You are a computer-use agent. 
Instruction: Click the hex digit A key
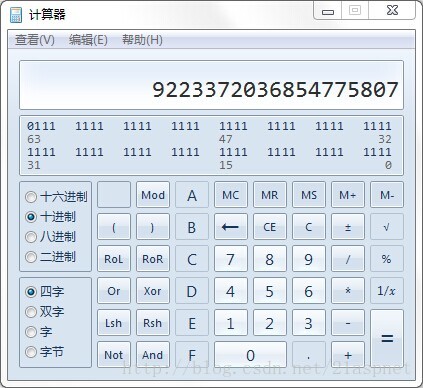192,195
